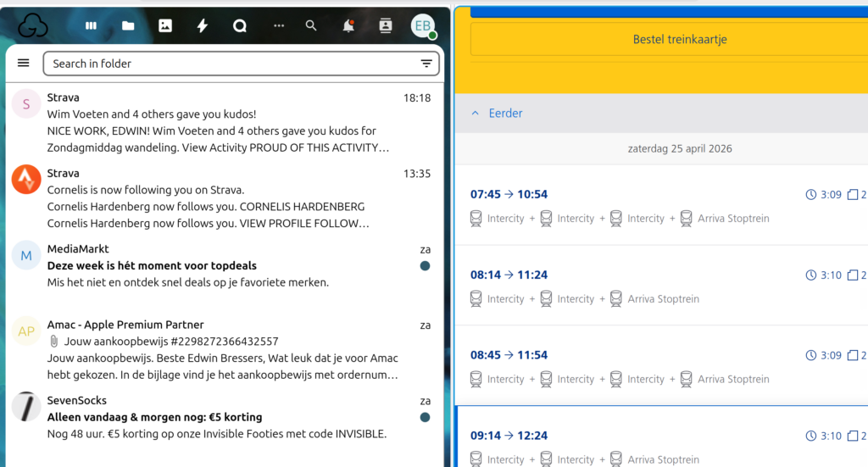The height and width of the screenshot is (467, 868).
Task: Select the 08:14 → 11:24 train trip
Action: coord(509,275)
